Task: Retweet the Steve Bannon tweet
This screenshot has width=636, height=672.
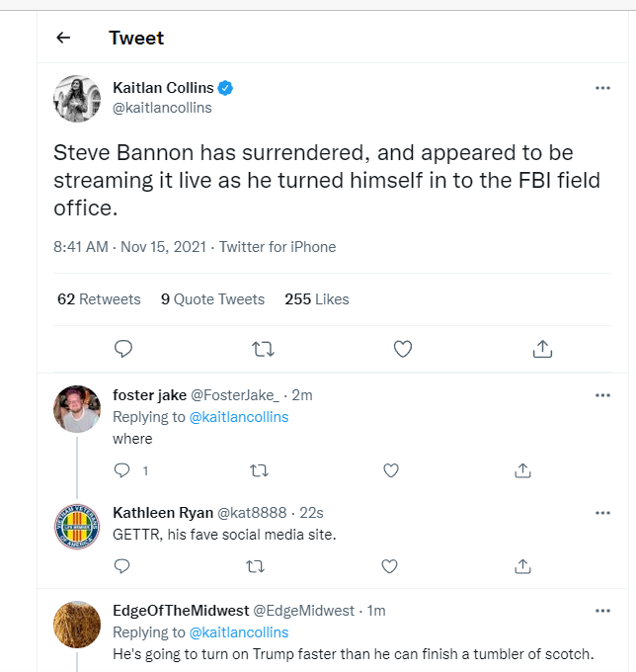Action: tap(263, 349)
